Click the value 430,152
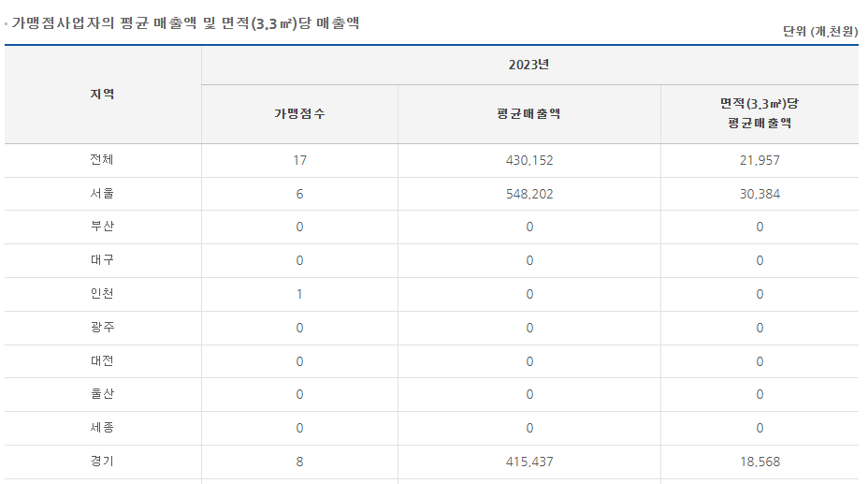The height and width of the screenshot is (484, 868). [529, 161]
